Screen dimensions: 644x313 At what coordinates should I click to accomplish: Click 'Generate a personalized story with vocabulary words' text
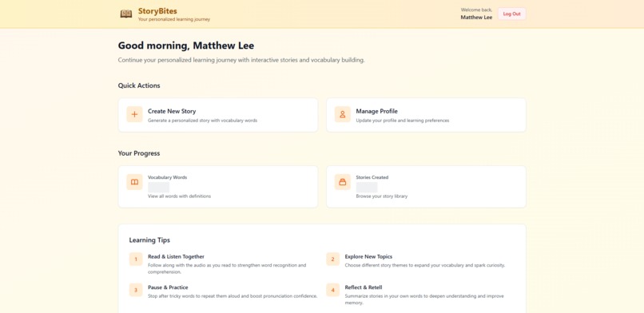(202, 121)
